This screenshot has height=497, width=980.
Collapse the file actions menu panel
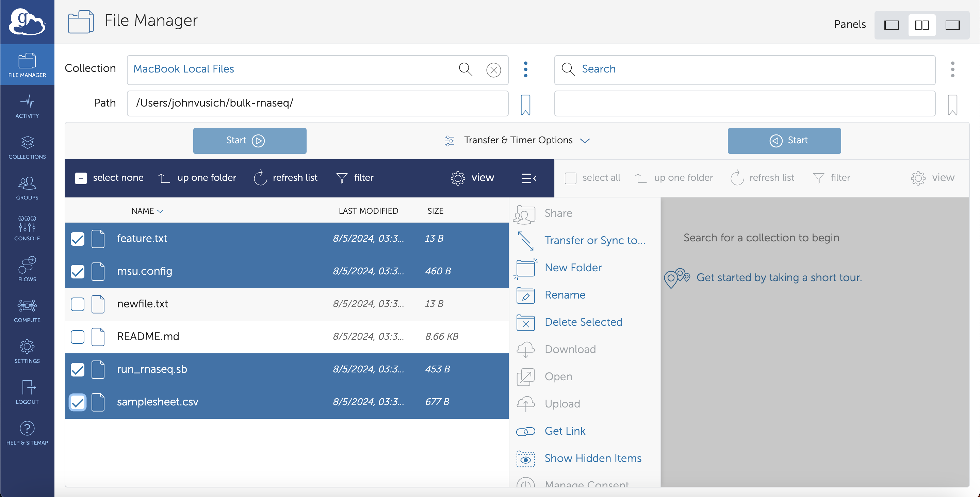click(x=529, y=178)
